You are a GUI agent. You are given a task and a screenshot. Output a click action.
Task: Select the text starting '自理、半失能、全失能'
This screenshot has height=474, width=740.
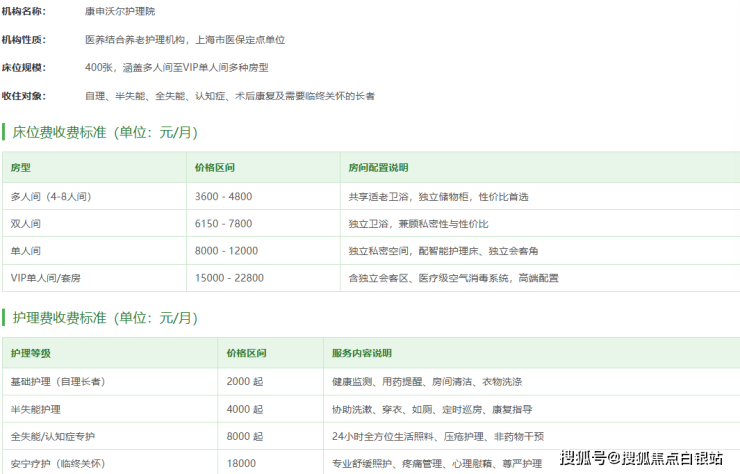pyautogui.click(x=230, y=96)
